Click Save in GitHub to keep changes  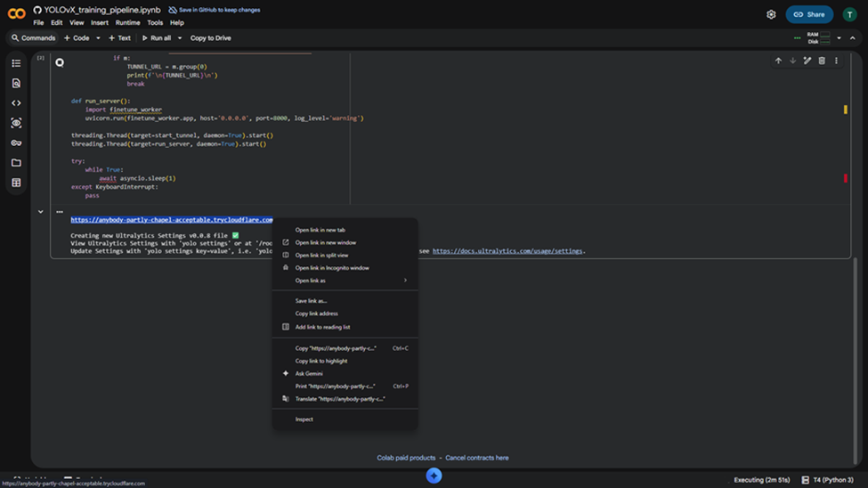[x=215, y=10]
